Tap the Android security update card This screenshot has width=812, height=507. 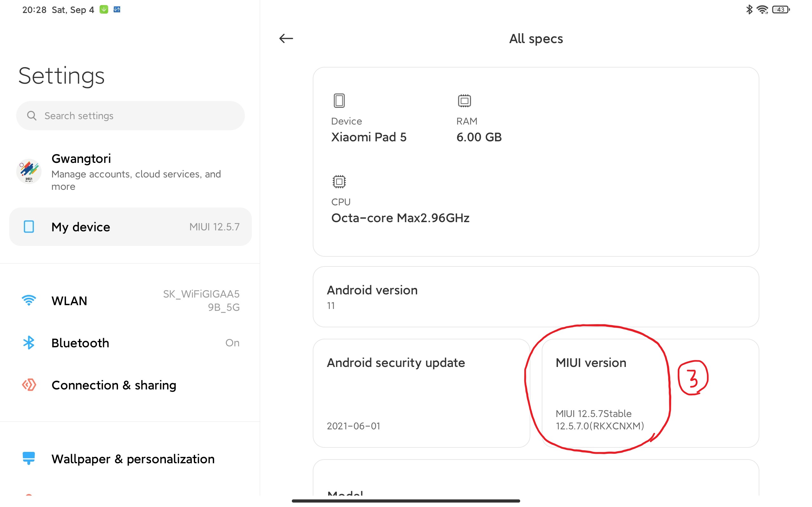click(421, 393)
